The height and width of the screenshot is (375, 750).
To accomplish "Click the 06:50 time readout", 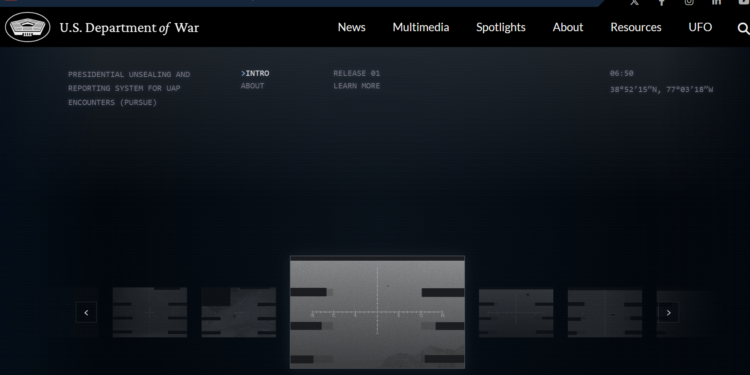I will (x=621, y=73).
